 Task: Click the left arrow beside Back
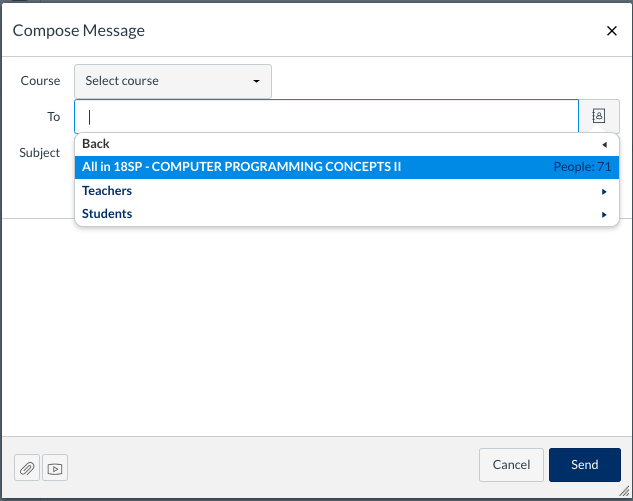point(604,144)
